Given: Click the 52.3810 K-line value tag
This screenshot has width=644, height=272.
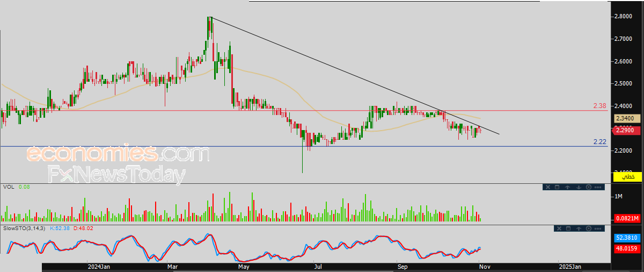Looking at the screenshot, I should pyautogui.click(x=627, y=238).
